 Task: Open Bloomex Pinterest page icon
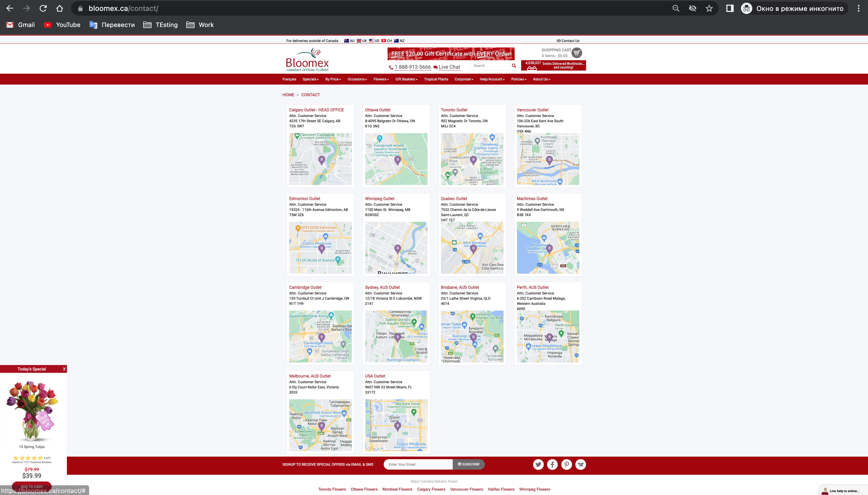click(567, 464)
